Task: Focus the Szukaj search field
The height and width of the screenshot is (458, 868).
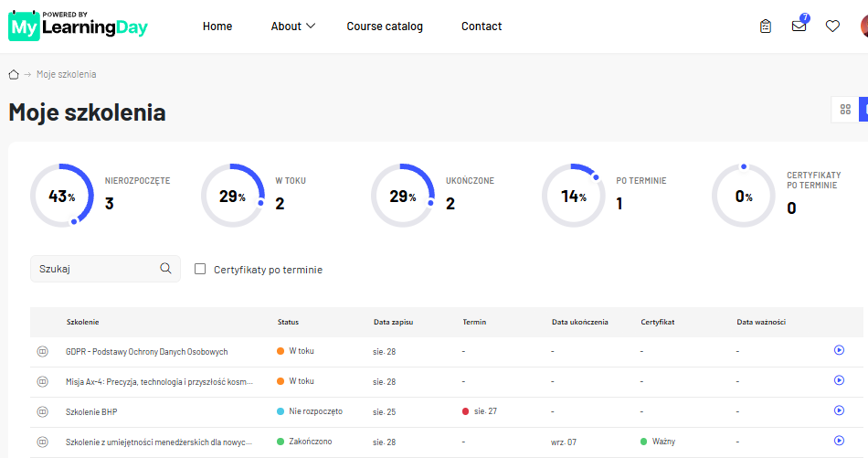Action: click(105, 269)
